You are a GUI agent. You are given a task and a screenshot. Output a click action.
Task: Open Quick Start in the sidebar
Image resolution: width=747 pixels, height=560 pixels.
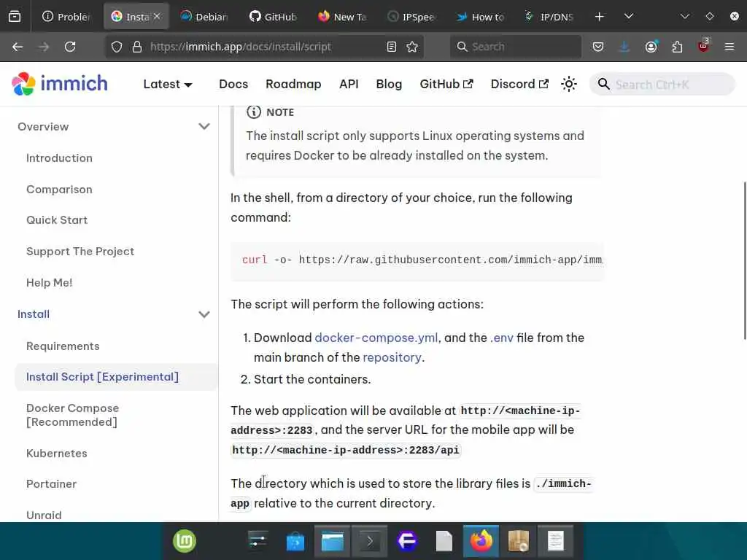coord(57,220)
